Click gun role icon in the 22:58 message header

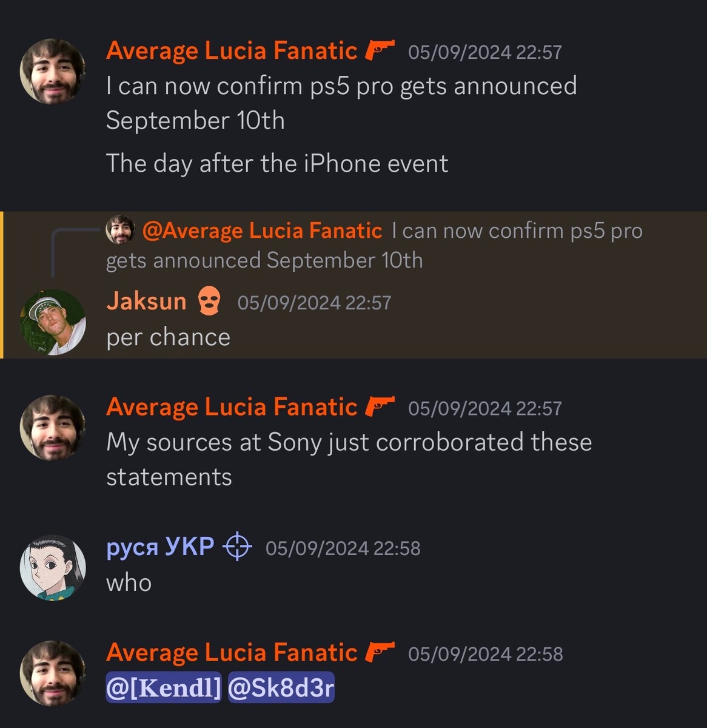tap(380, 652)
